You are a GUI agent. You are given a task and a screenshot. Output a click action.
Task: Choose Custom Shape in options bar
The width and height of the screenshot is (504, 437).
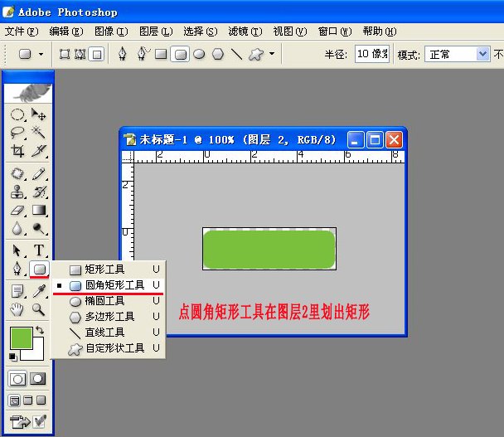pyautogui.click(x=256, y=54)
